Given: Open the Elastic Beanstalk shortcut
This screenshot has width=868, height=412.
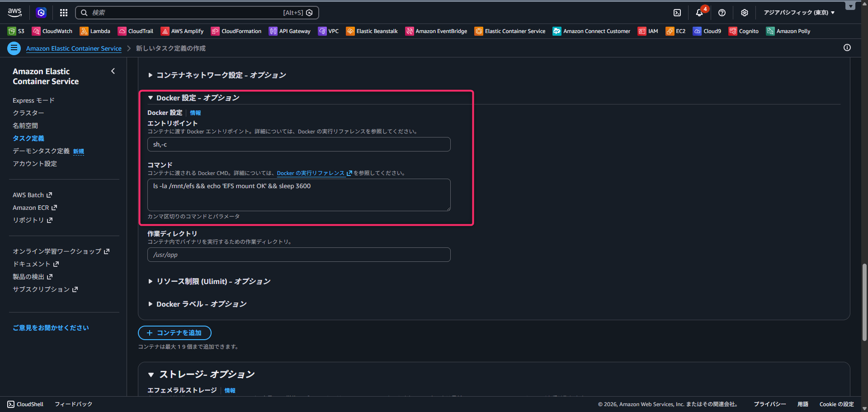Looking at the screenshot, I should click(x=372, y=31).
